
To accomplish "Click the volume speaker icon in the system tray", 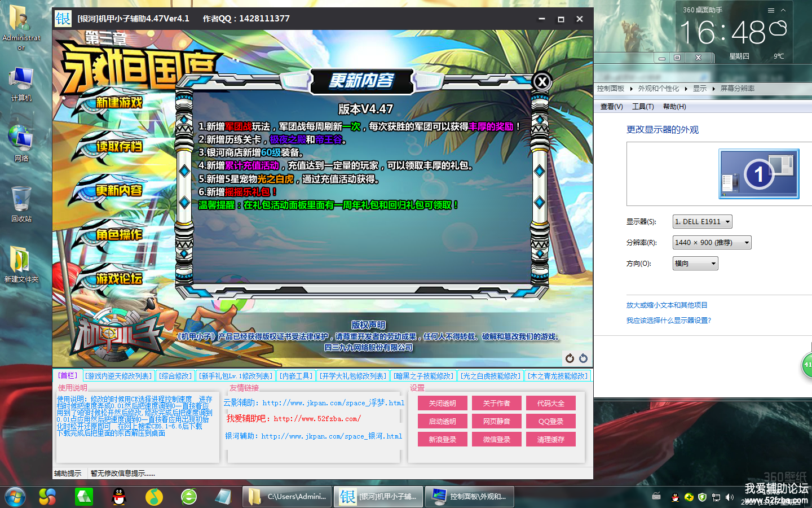I will (730, 497).
